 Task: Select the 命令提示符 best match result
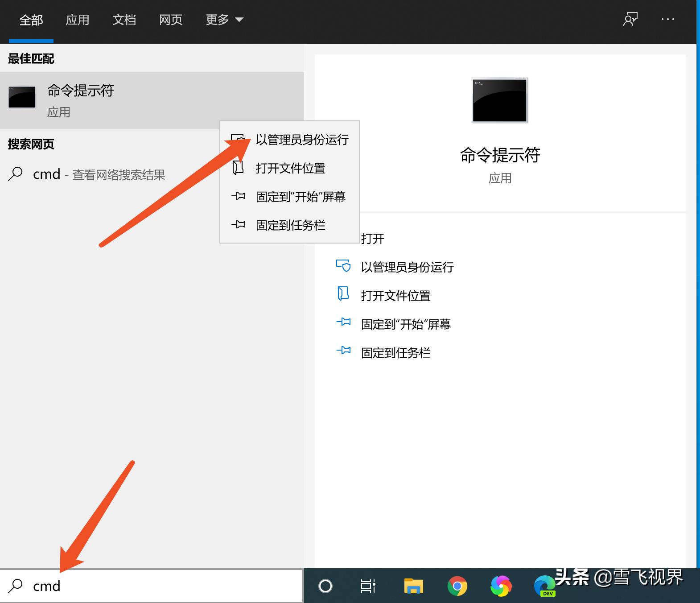152,101
